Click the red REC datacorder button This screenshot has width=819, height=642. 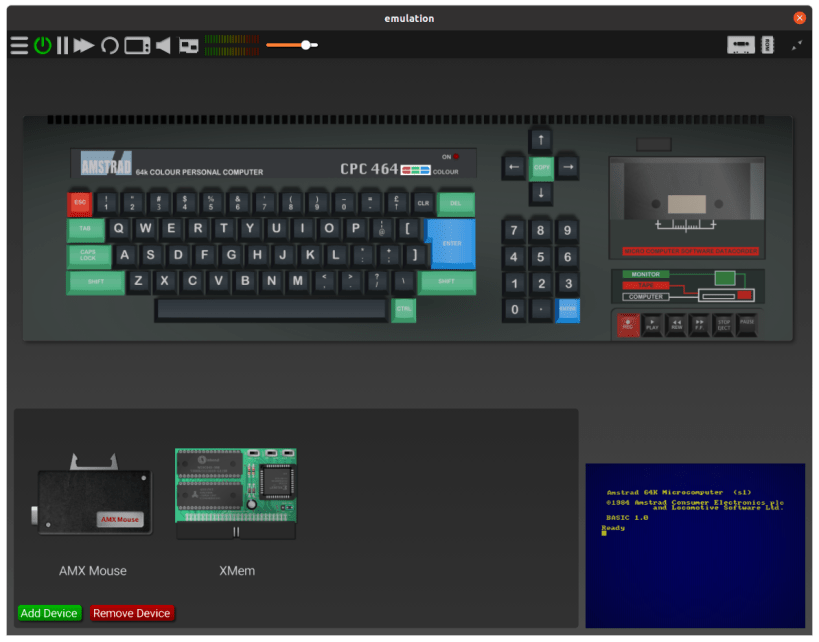[628, 325]
